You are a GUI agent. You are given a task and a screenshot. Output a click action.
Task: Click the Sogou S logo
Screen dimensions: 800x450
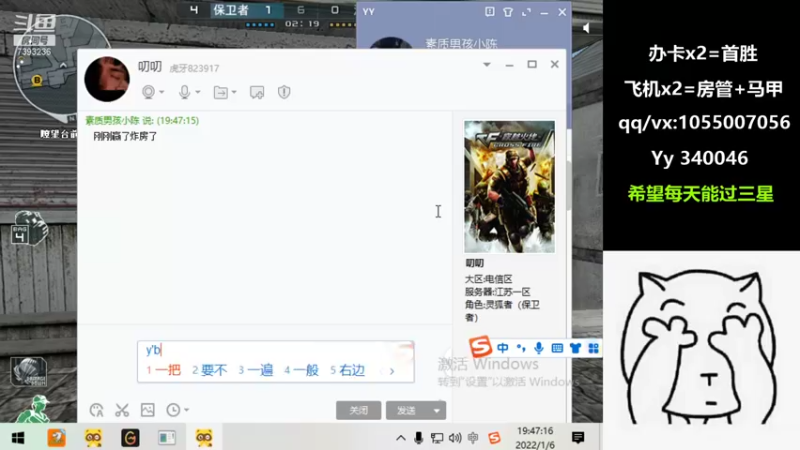click(x=480, y=347)
